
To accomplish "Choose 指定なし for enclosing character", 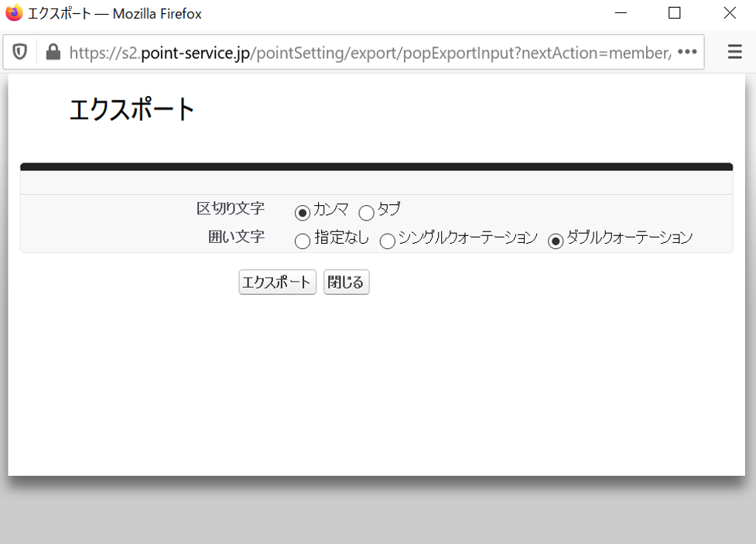I will tap(303, 241).
